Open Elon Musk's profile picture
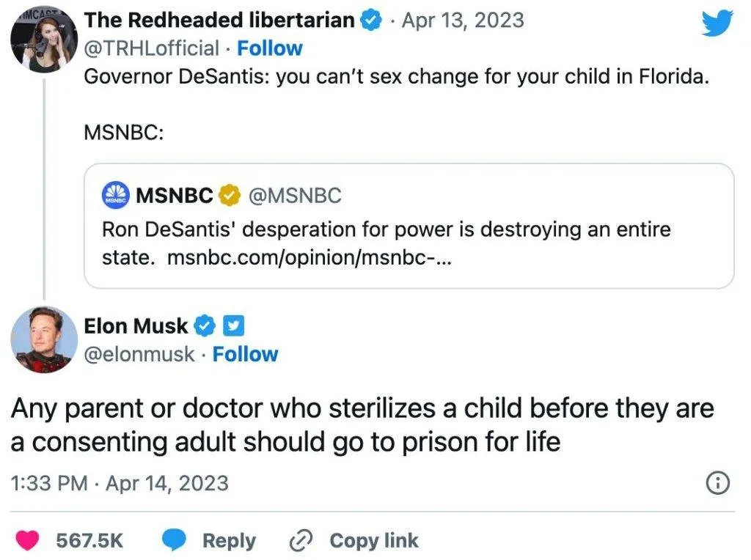The image size is (751, 560). tap(44, 339)
